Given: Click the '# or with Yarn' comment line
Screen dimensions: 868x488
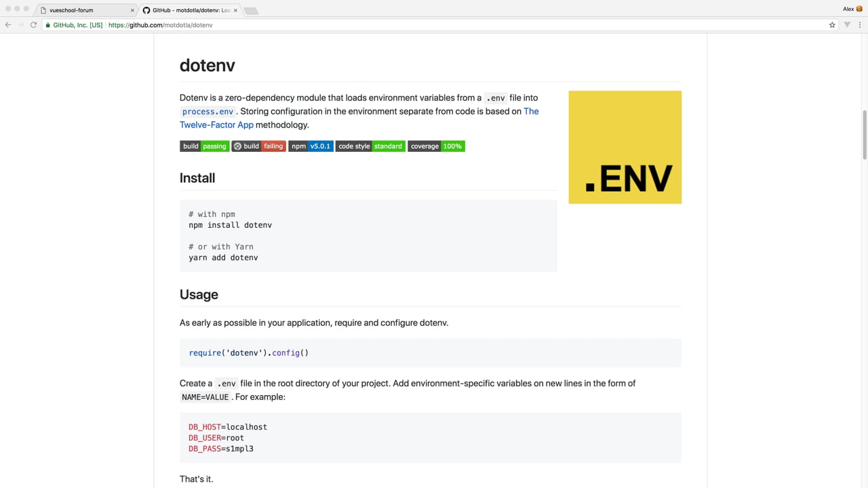Looking at the screenshot, I should 221,247.
